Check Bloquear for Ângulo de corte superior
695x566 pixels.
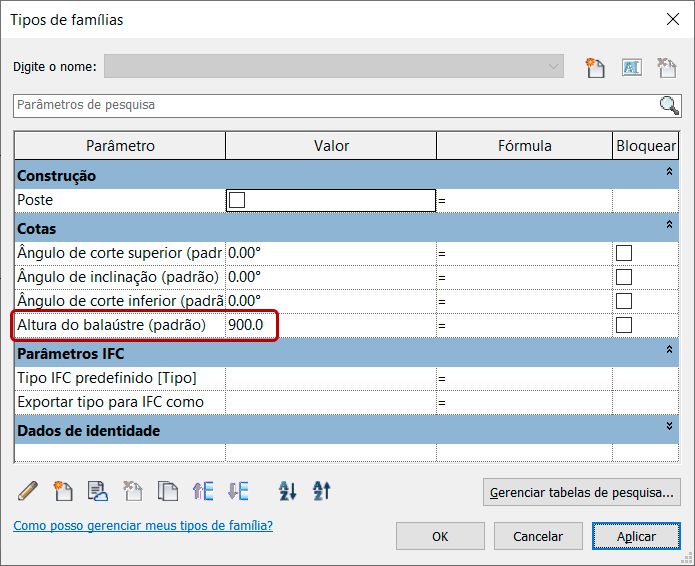point(624,253)
